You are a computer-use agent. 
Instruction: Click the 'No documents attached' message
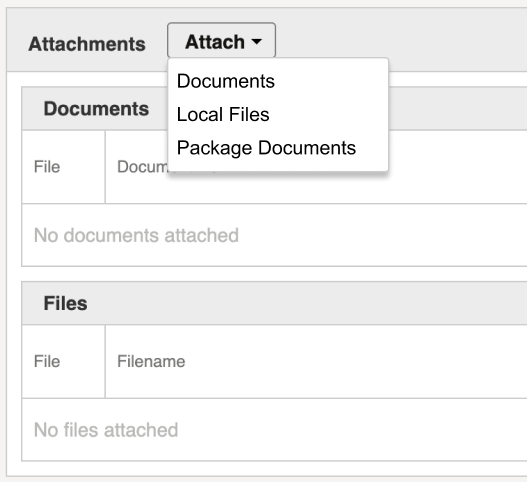pos(136,235)
